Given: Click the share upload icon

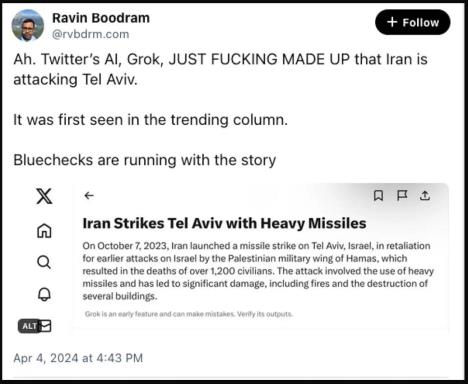Looking at the screenshot, I should pos(425,196).
